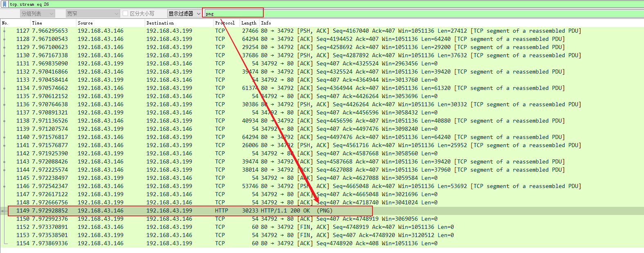Viewport: 644px width, 253px height.
Task: Open the 分组列表 search-in dropdown
Action: 37,13
